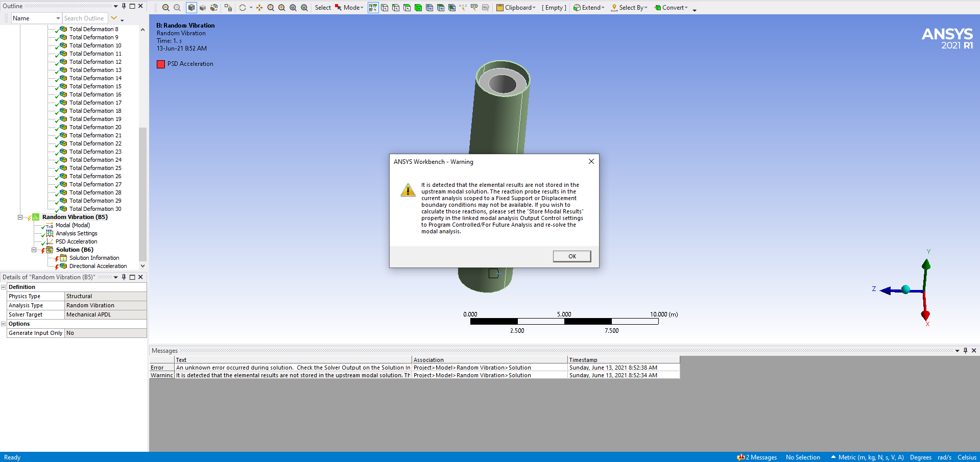980x462 pixels.
Task: Click the yellow chevron beside Search Outline
Action: pos(114,18)
